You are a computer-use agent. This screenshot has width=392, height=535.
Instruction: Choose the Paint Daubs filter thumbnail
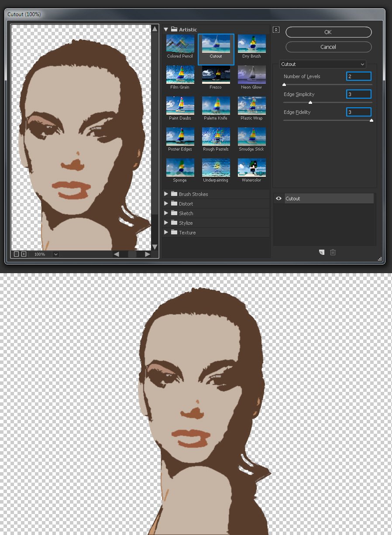pos(180,106)
